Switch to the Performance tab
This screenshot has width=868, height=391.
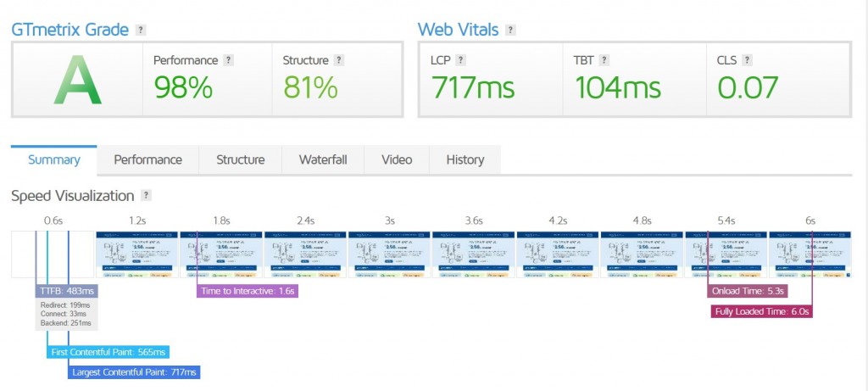click(x=147, y=160)
